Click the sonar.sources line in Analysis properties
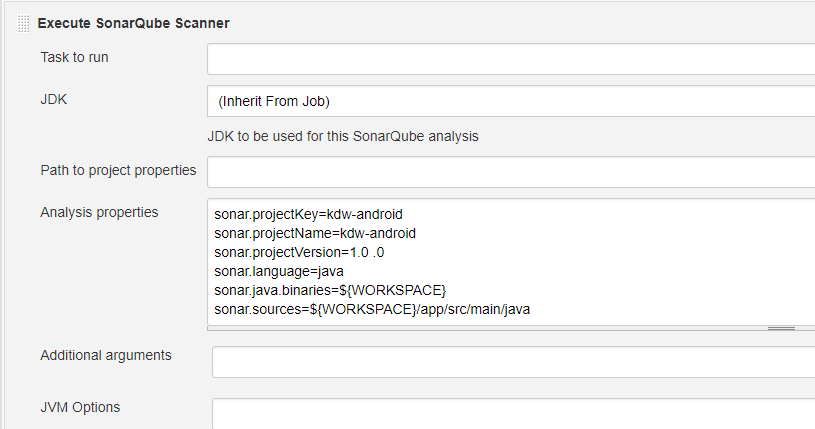 tap(372, 309)
